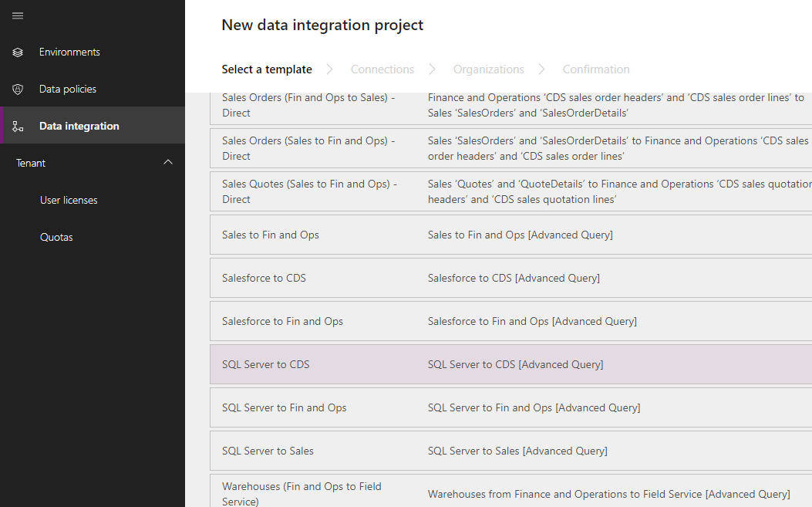Click the Environments layers icon

coord(18,52)
